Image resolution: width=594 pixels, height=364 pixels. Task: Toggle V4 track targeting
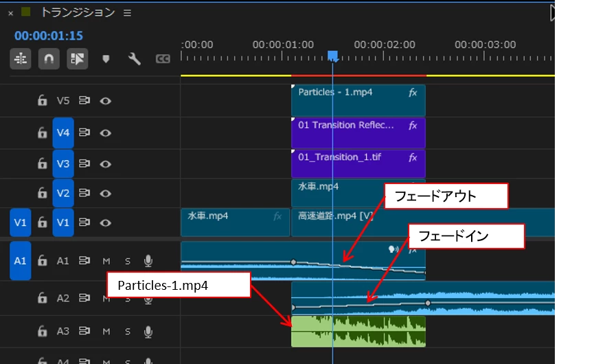[x=63, y=133]
